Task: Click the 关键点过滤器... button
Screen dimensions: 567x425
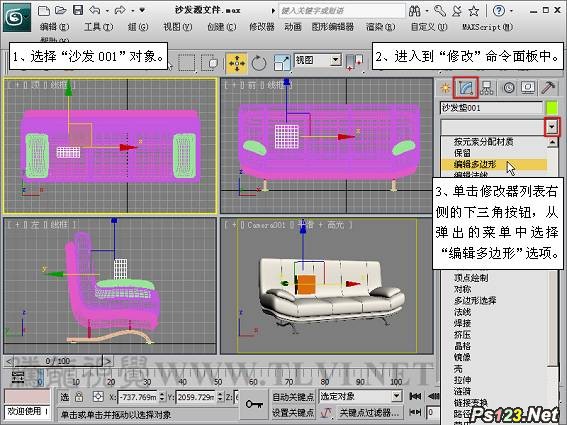Action: 369,412
